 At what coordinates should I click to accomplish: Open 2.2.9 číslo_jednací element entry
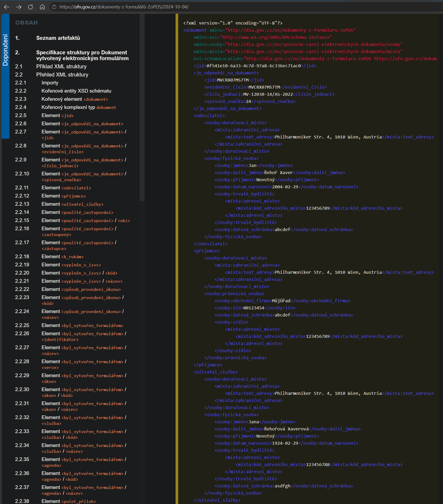click(x=84, y=163)
